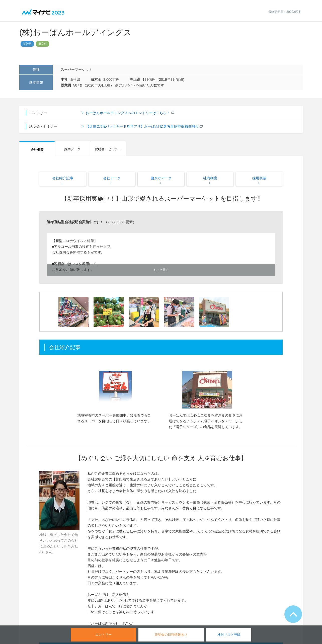The width and height of the screenshot is (322, 644).
Task: Click 地域密着型のスーパーを展開中 caption
Action: pyautogui.click(x=114, y=418)
